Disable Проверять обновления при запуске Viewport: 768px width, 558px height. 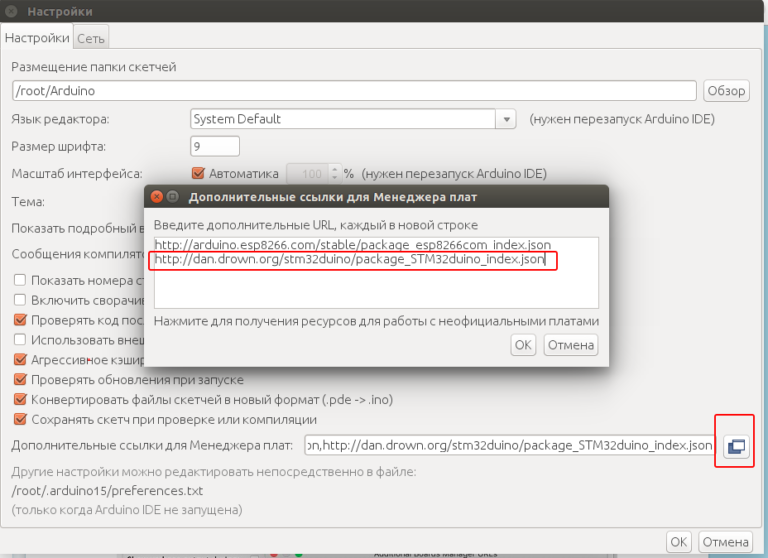tap(20, 380)
